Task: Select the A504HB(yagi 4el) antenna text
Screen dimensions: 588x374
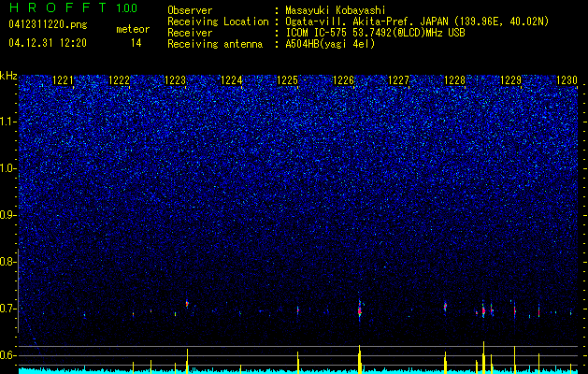Action: pos(330,44)
